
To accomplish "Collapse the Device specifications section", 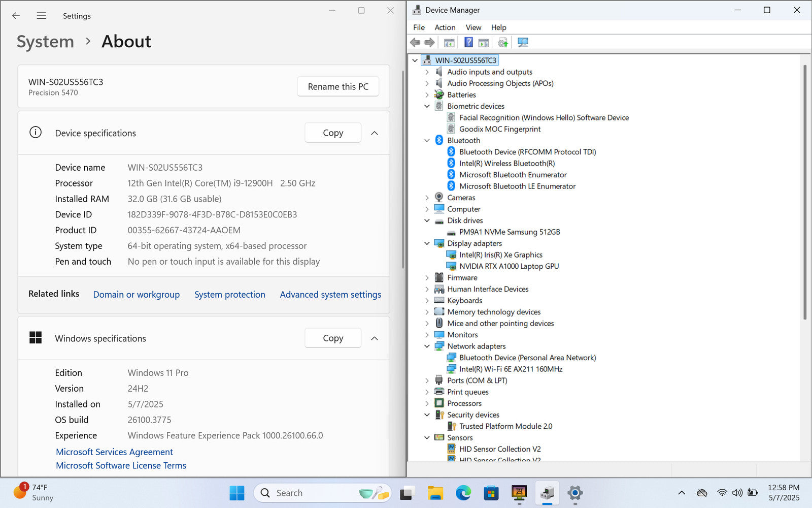I will (x=375, y=133).
